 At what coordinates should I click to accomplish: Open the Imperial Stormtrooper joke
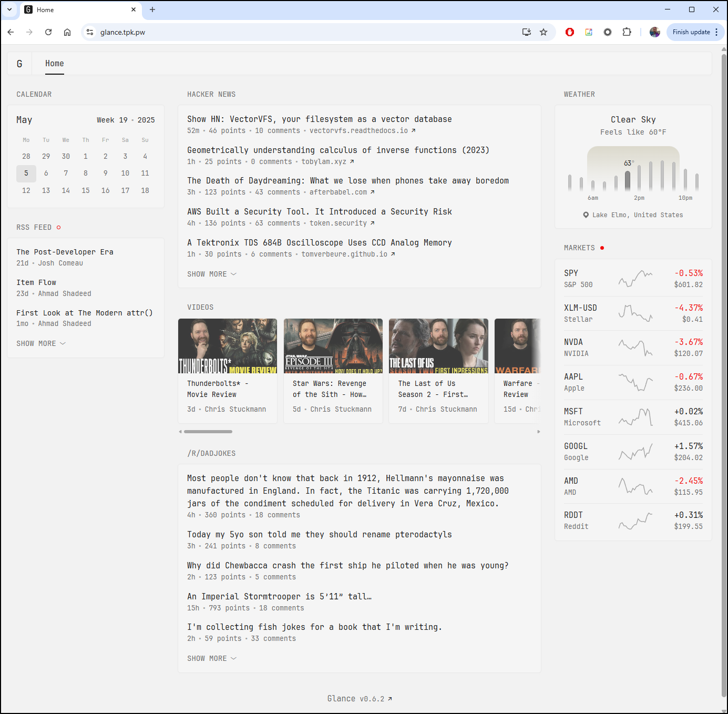(x=279, y=597)
